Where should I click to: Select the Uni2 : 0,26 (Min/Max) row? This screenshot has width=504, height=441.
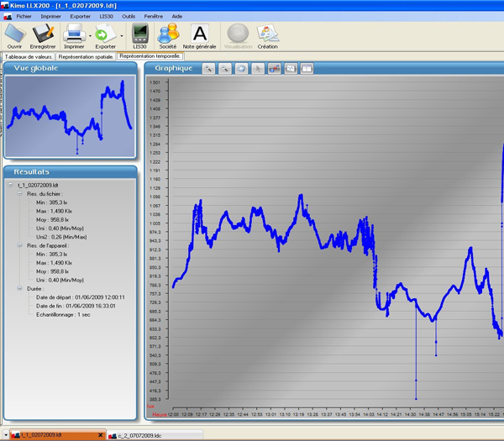[61, 237]
